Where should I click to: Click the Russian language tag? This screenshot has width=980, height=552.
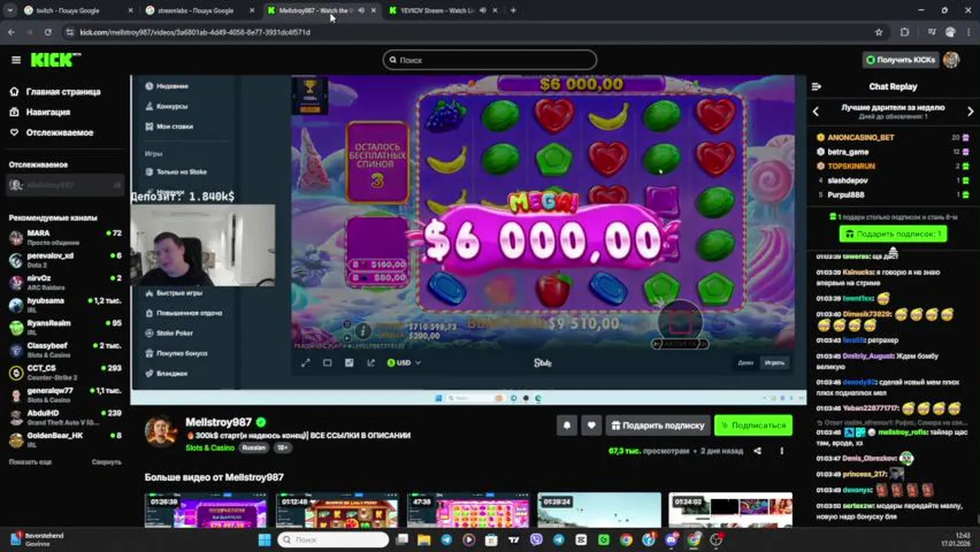[x=254, y=448]
